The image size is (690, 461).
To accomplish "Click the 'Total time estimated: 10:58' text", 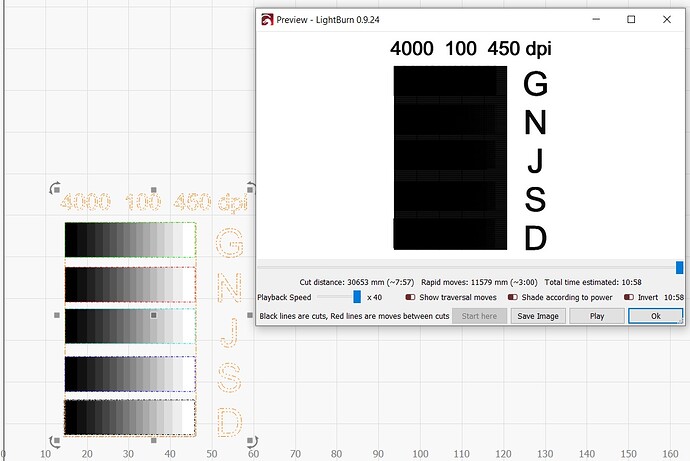I will tap(593, 282).
